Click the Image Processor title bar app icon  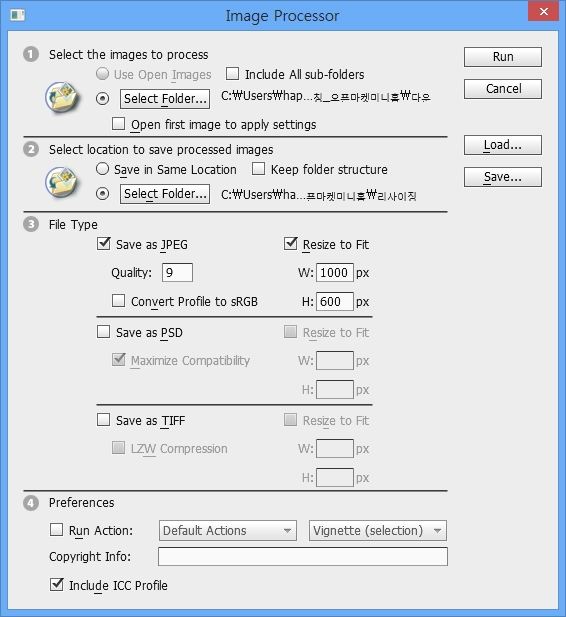(x=18, y=15)
